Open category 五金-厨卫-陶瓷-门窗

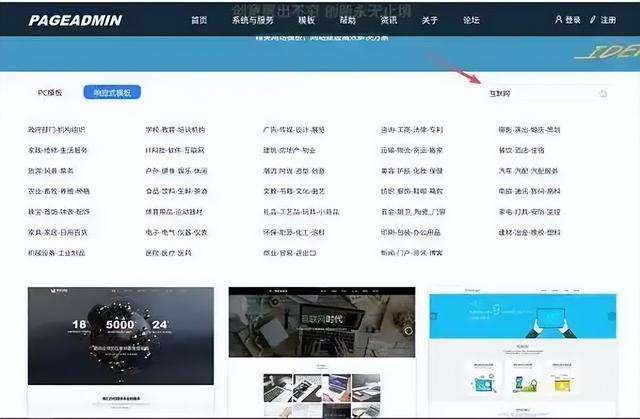coord(413,212)
